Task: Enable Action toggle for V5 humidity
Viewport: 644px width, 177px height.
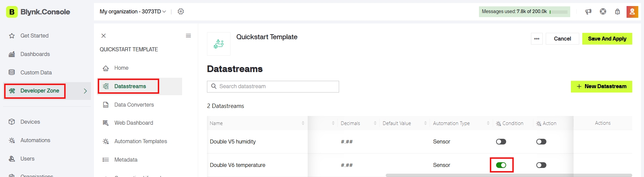Action: pyautogui.click(x=541, y=142)
